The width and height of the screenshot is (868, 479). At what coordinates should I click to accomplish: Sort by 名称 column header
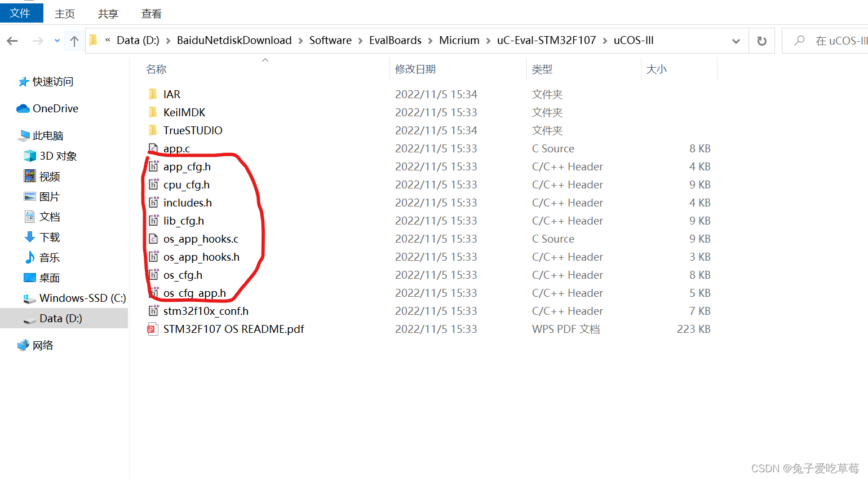point(156,69)
